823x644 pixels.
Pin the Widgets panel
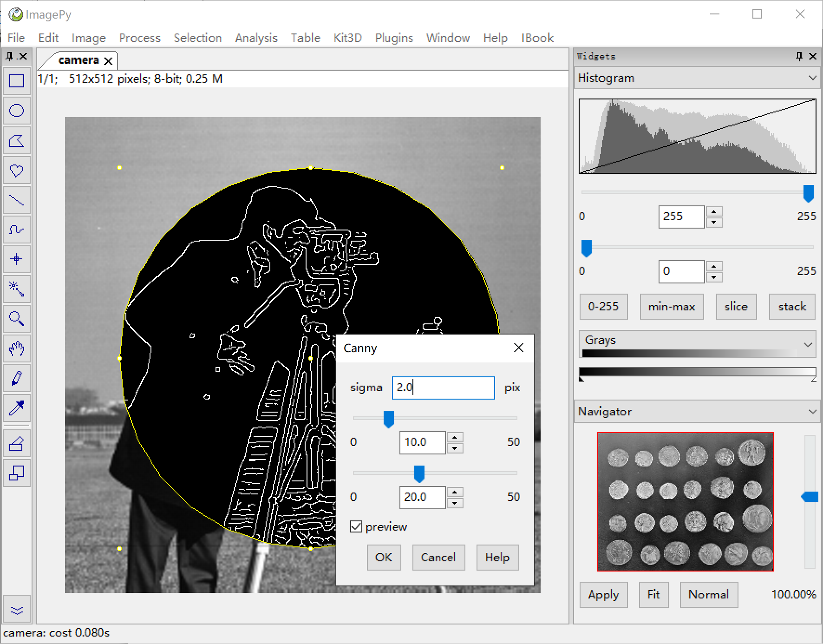tap(799, 56)
